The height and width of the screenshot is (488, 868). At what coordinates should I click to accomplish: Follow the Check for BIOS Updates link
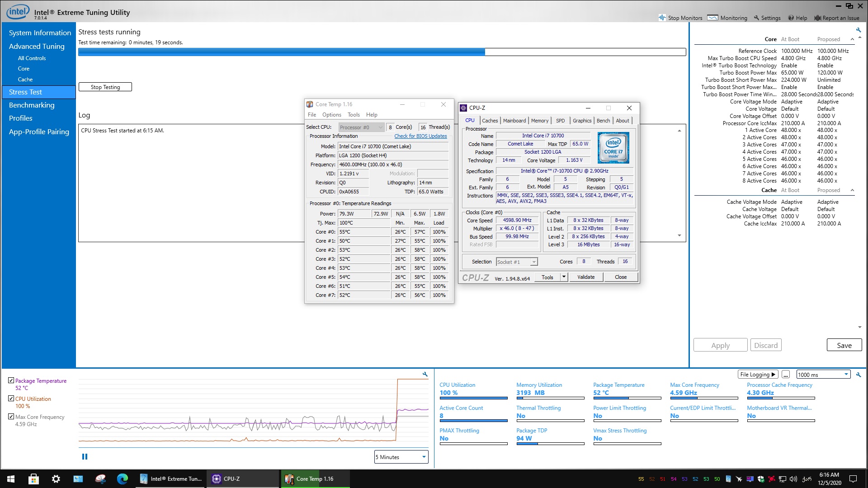pos(420,136)
